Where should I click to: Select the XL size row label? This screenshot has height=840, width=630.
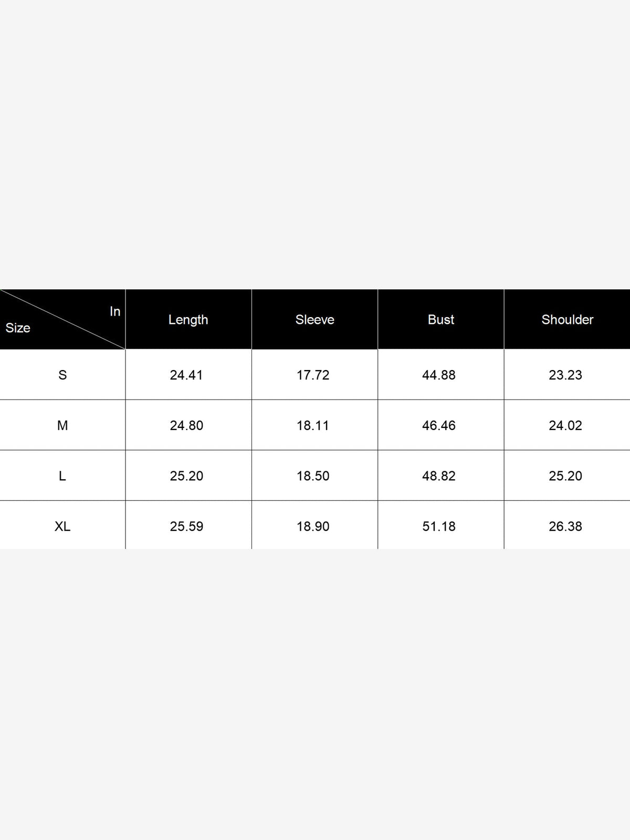coord(62,526)
